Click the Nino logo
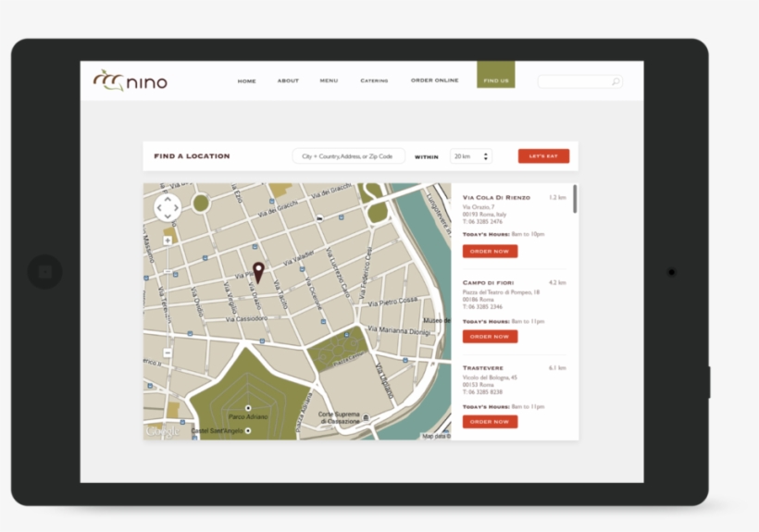This screenshot has height=532, width=759. [130, 80]
